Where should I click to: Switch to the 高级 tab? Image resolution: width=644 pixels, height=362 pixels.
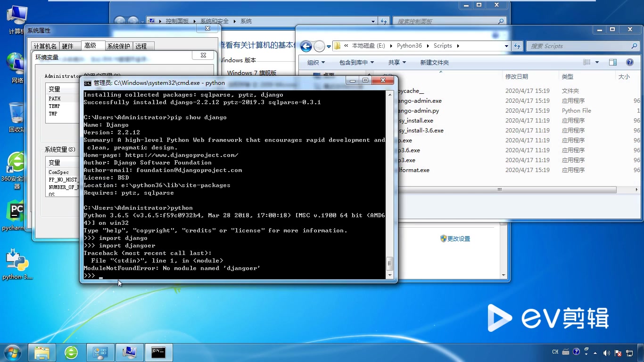91,46
